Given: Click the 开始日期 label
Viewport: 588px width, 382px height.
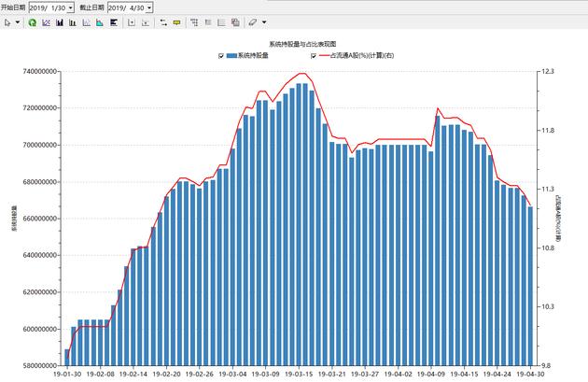Looking at the screenshot, I should (x=13, y=7).
